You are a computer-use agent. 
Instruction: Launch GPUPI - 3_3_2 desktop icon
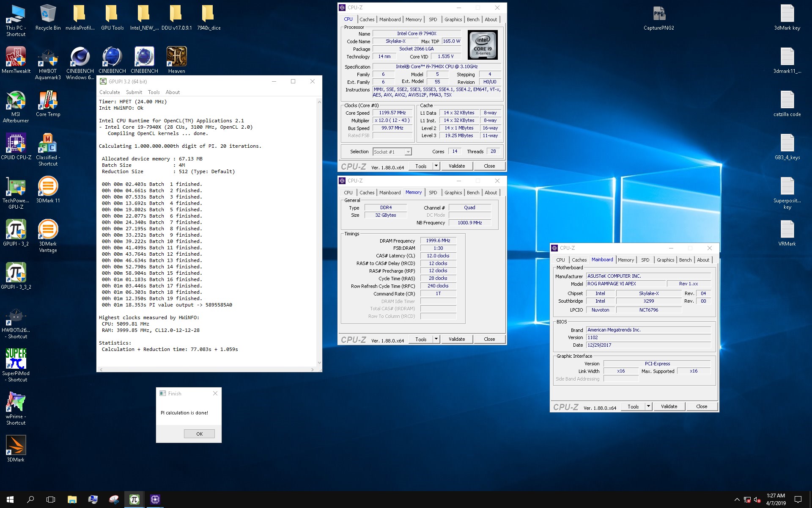click(x=16, y=276)
